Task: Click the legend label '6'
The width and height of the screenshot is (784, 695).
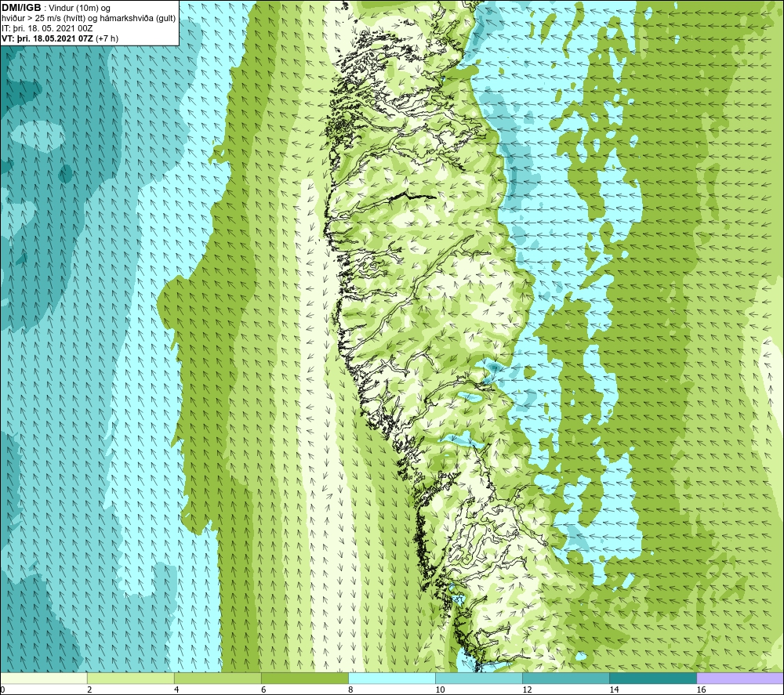Action: [x=263, y=690]
